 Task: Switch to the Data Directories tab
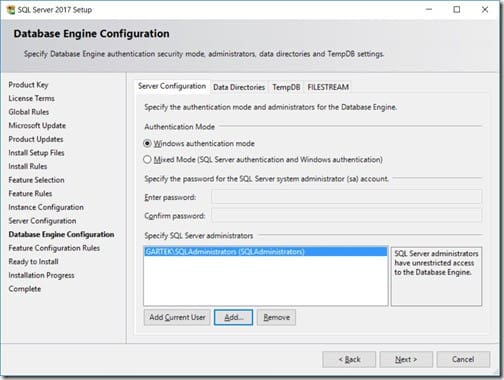click(239, 87)
